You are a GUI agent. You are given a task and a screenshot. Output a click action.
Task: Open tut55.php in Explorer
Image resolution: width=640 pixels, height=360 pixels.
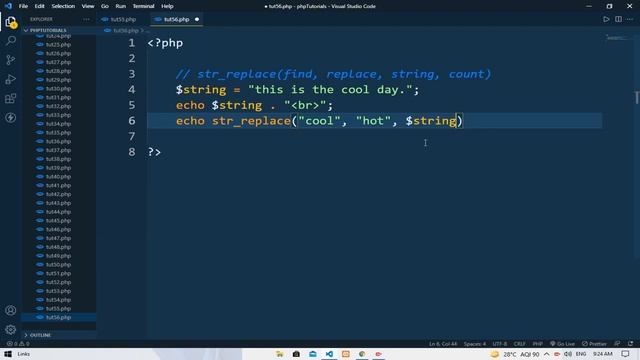[x=58, y=309]
